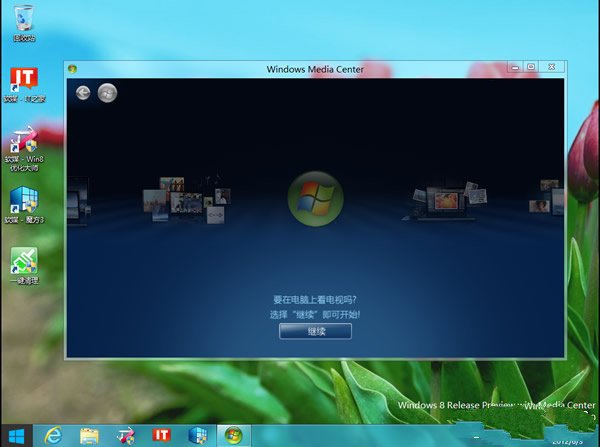Screen dimensions: 600x447
Task: Select the right photo stack thumbnail
Action: (446, 200)
